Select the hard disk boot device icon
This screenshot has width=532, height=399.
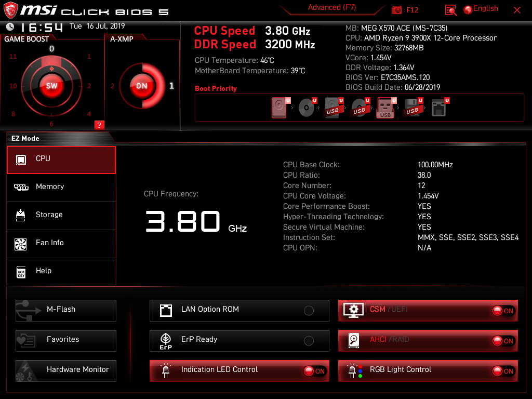[x=280, y=108]
